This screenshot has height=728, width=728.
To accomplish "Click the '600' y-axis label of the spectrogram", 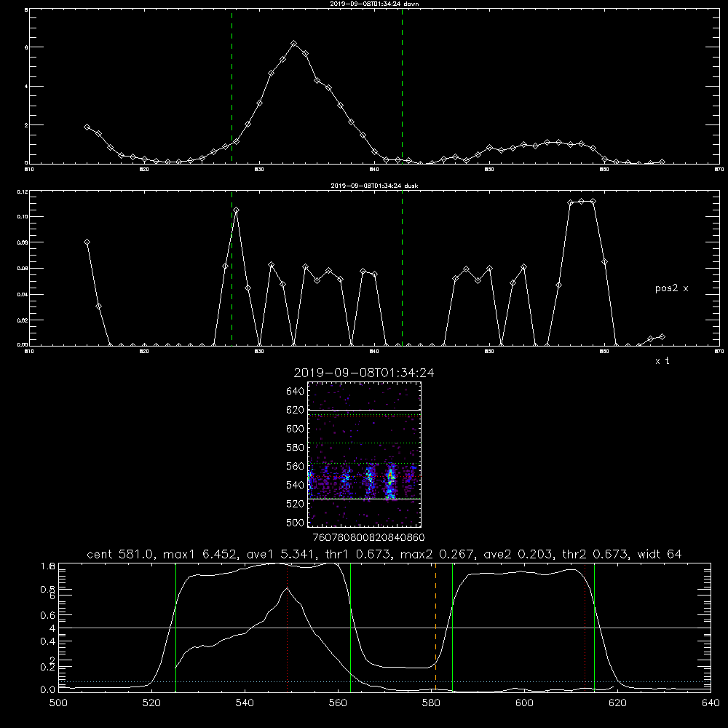I will tap(296, 429).
